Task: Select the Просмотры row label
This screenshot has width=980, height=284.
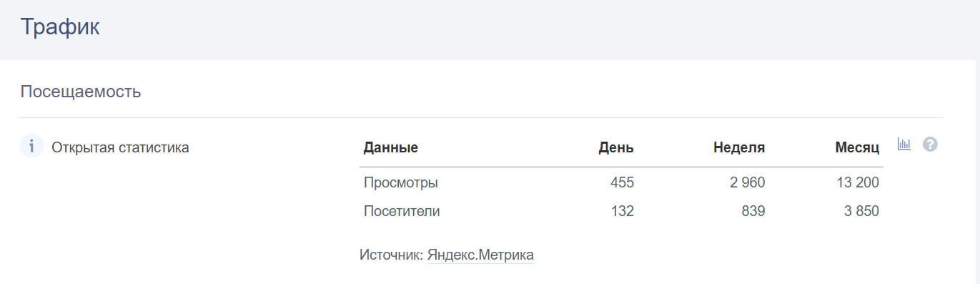Action: (x=400, y=183)
